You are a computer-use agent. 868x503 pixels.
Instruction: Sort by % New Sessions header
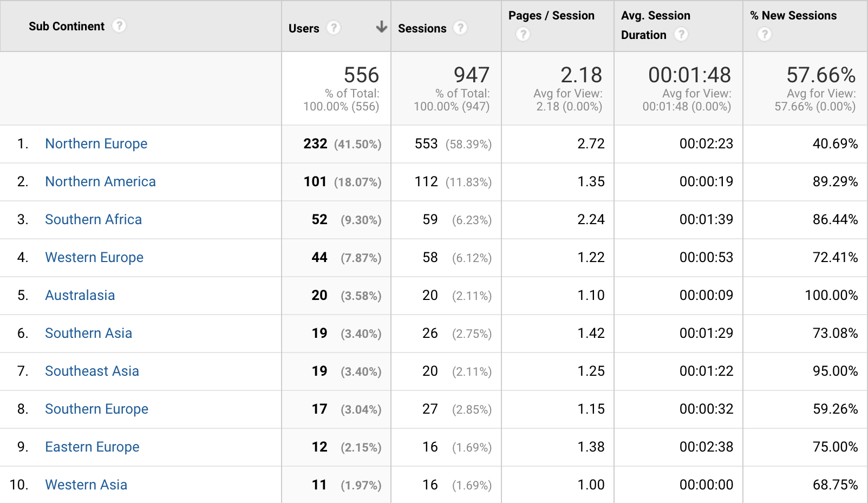tap(793, 16)
